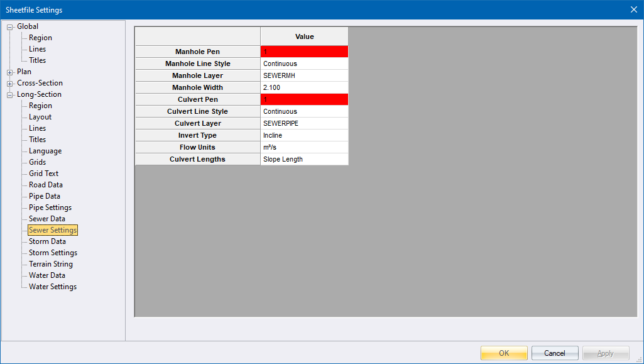644x364 pixels.
Task: Edit the Culvert Layer SEWERPIPE field
Action: pos(304,123)
